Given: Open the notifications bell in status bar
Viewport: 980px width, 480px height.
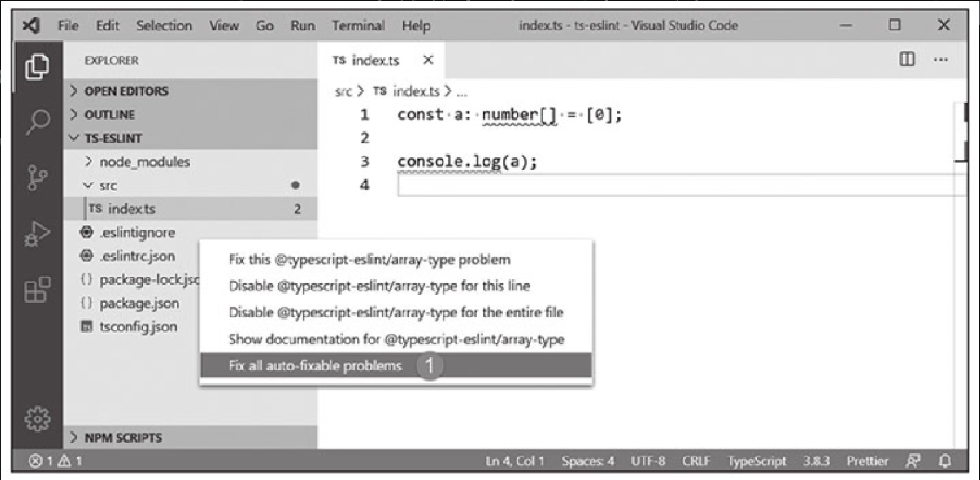Looking at the screenshot, I should tap(945, 461).
